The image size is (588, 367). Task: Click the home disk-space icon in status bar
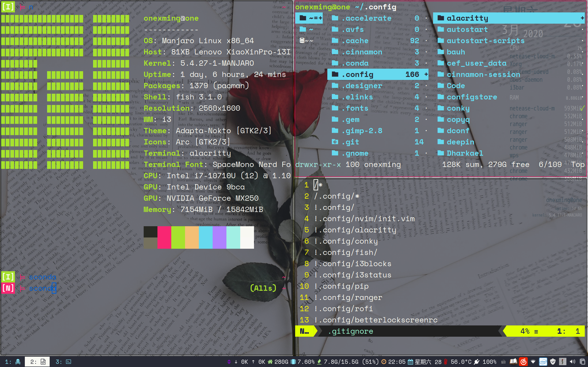tap(270, 362)
